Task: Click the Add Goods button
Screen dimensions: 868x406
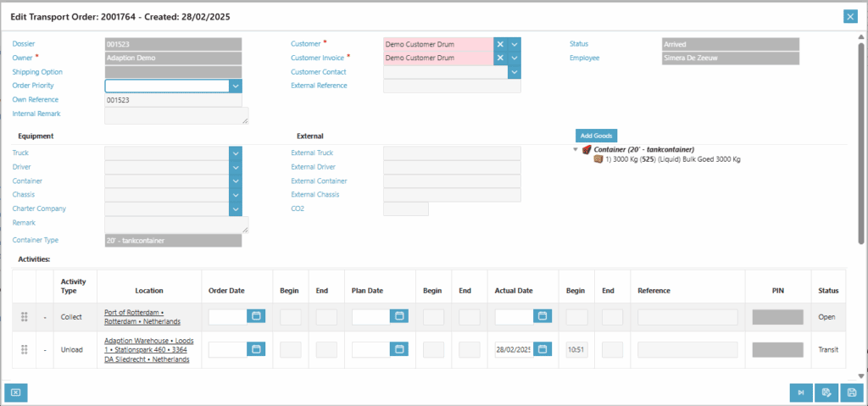Action: pyautogui.click(x=597, y=136)
